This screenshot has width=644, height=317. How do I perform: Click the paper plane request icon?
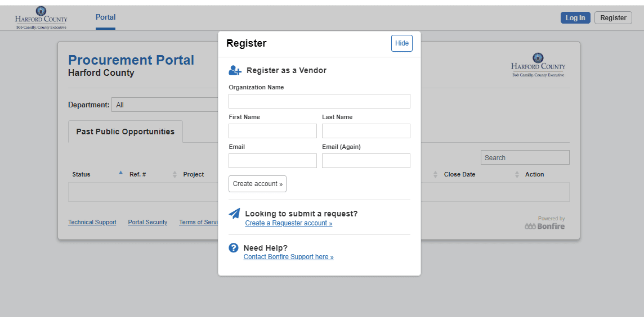point(234,214)
